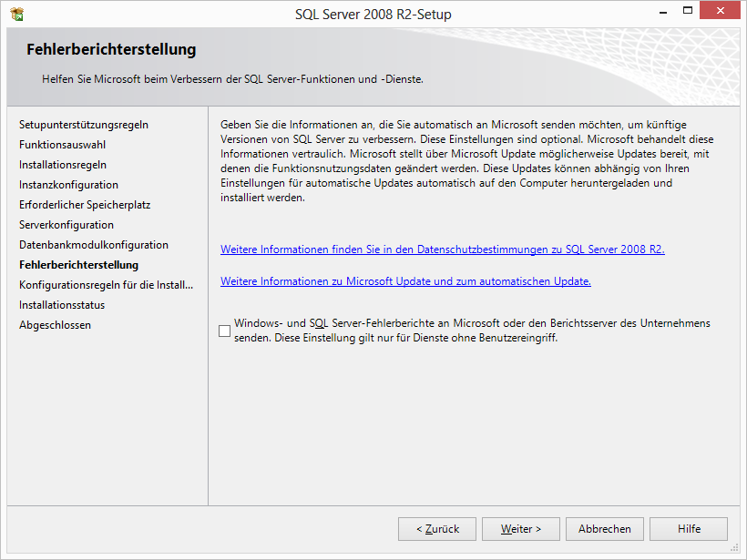Viewport: 747px width, 560px height.
Task: Click the SQL Server setup title bar icon
Action: pos(17,15)
